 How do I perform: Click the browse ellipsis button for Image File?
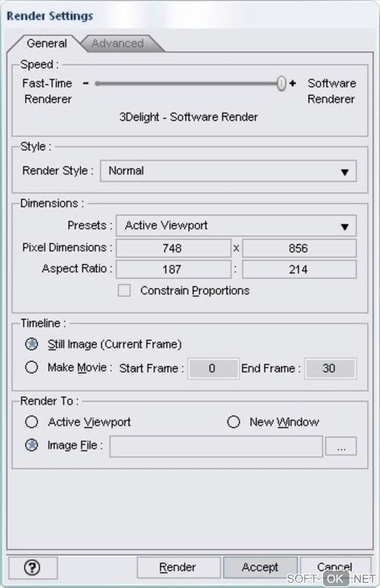tap(341, 446)
